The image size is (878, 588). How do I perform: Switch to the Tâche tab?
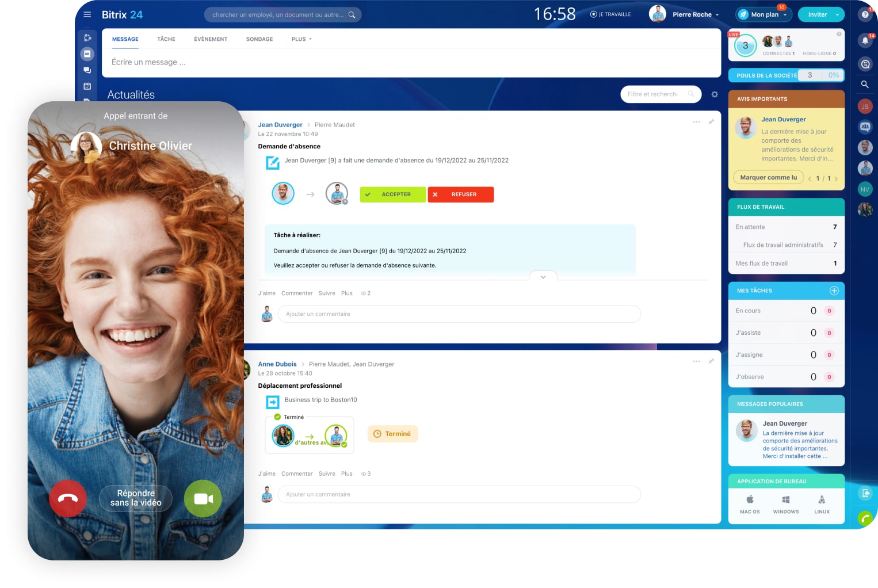click(166, 39)
